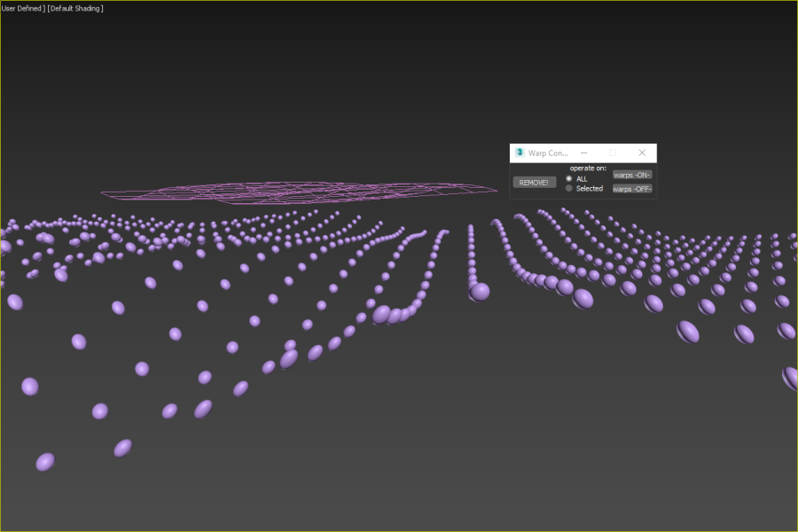This screenshot has height=532, width=798.
Task: Click the operate on: label
Action: pos(588,168)
